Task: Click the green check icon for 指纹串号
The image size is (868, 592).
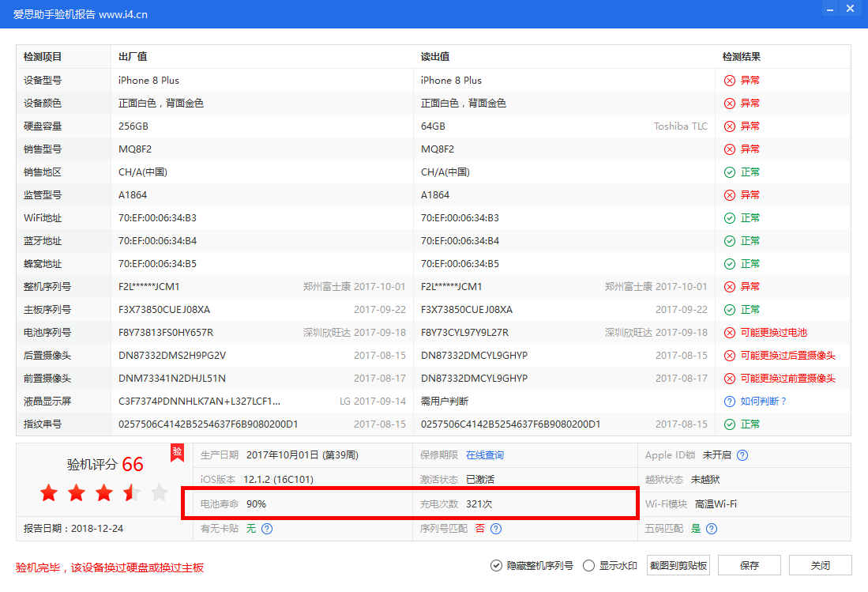Action: point(728,424)
